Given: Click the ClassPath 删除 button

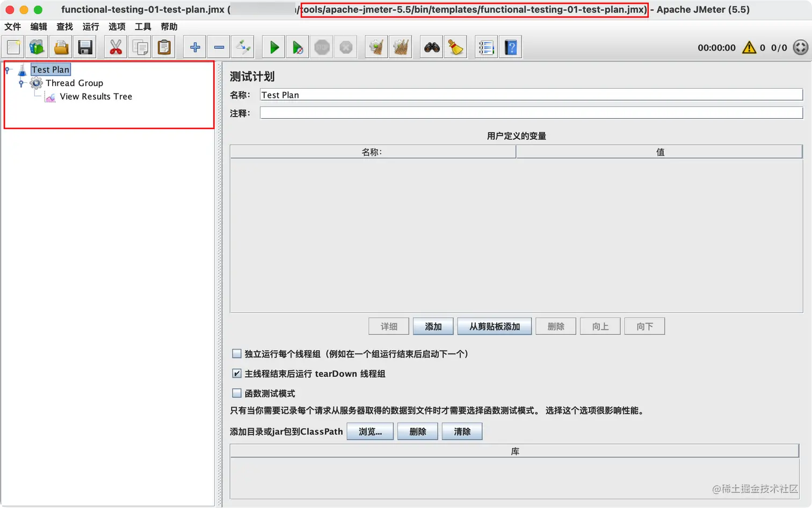Looking at the screenshot, I should point(417,431).
